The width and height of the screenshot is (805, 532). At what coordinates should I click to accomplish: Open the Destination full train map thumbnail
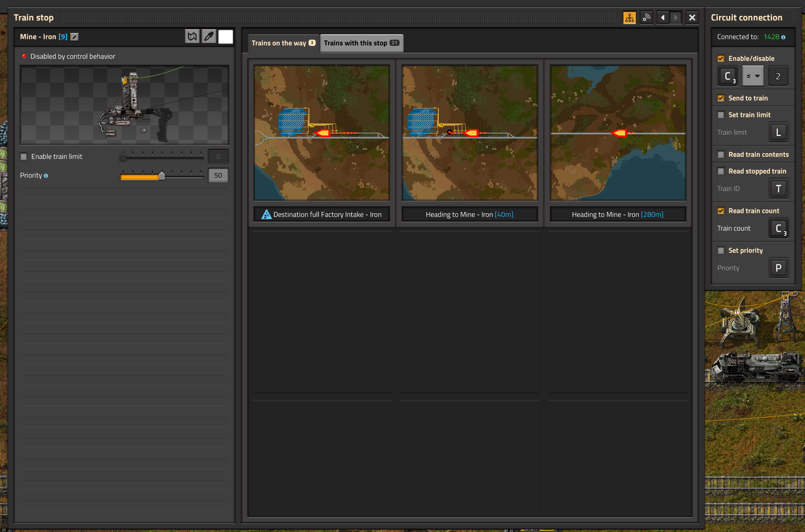[x=321, y=133]
